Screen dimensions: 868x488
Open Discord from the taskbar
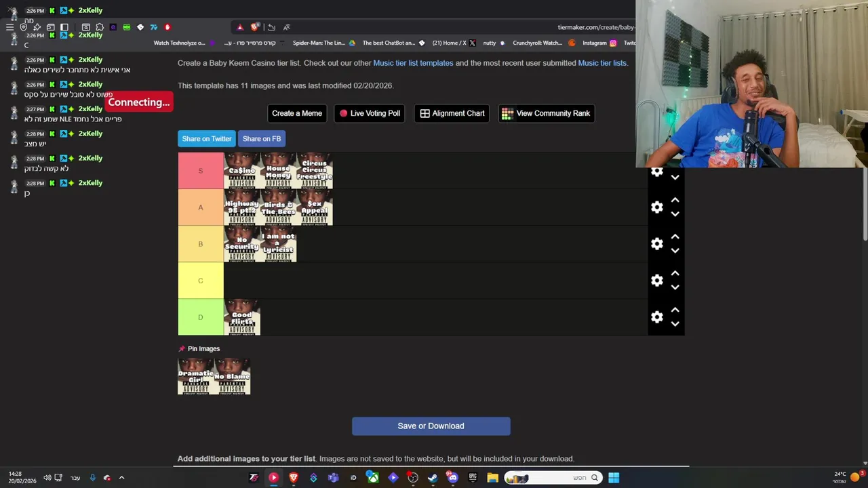[x=452, y=478]
